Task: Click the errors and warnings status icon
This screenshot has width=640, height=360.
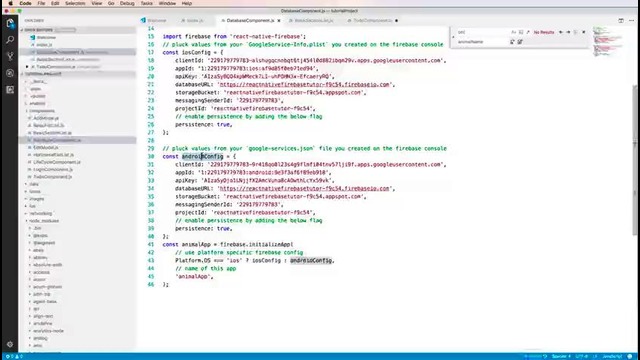Action: 13,357
